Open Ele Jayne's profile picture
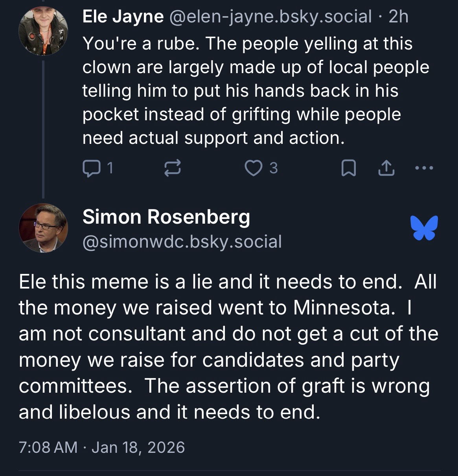Screen dimensions: 458x476 point(43,31)
